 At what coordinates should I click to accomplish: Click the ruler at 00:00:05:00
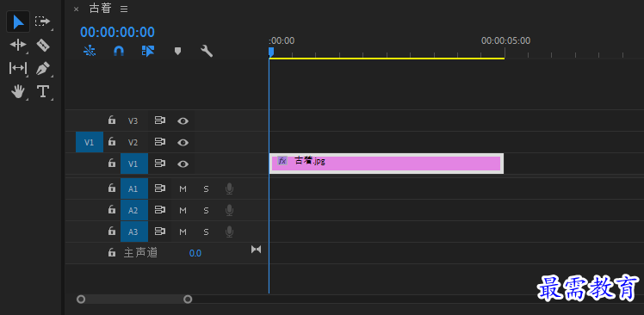tap(505, 41)
